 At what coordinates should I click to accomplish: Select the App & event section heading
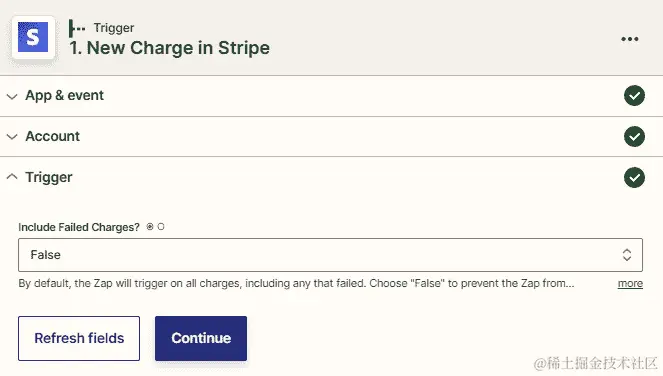point(64,96)
